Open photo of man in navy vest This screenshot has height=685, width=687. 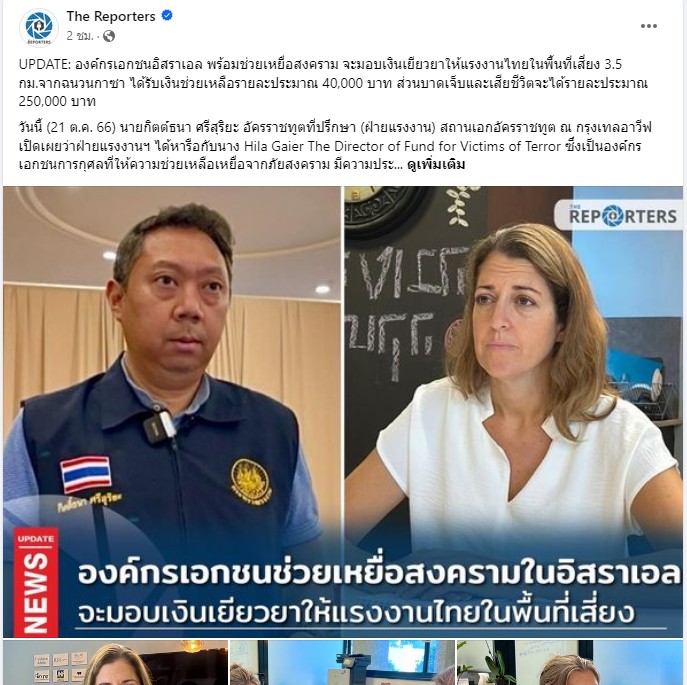point(172,412)
